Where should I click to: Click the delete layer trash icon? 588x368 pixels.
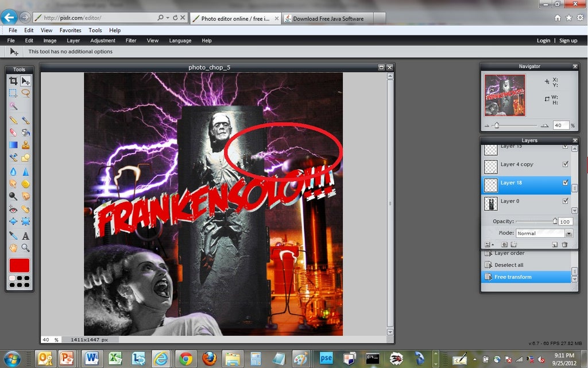(564, 244)
